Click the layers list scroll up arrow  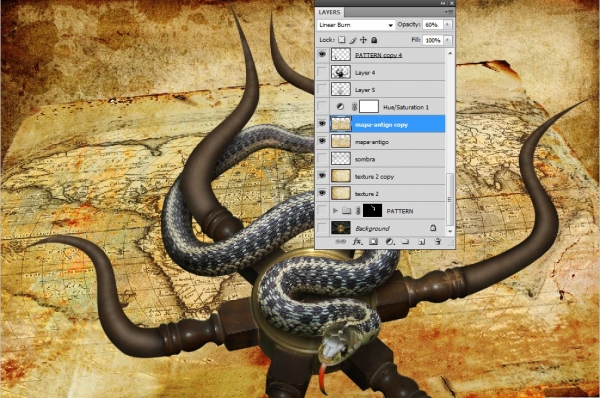pyautogui.click(x=450, y=53)
